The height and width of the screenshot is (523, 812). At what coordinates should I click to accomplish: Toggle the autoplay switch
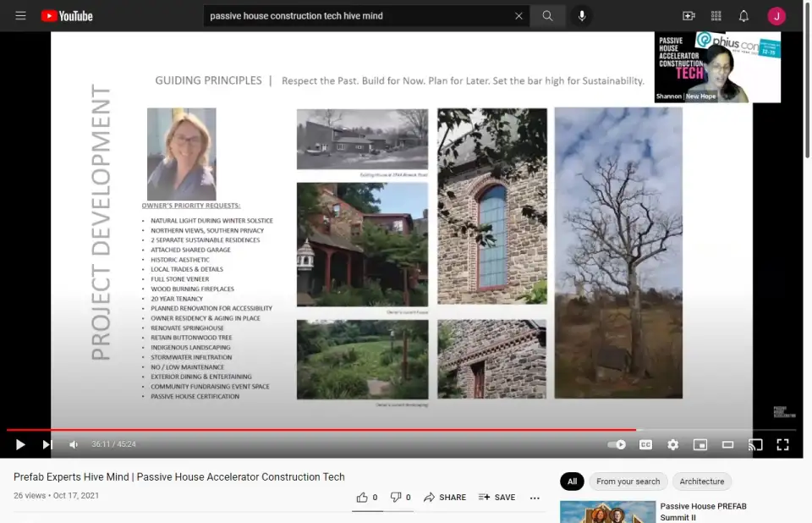(x=617, y=444)
